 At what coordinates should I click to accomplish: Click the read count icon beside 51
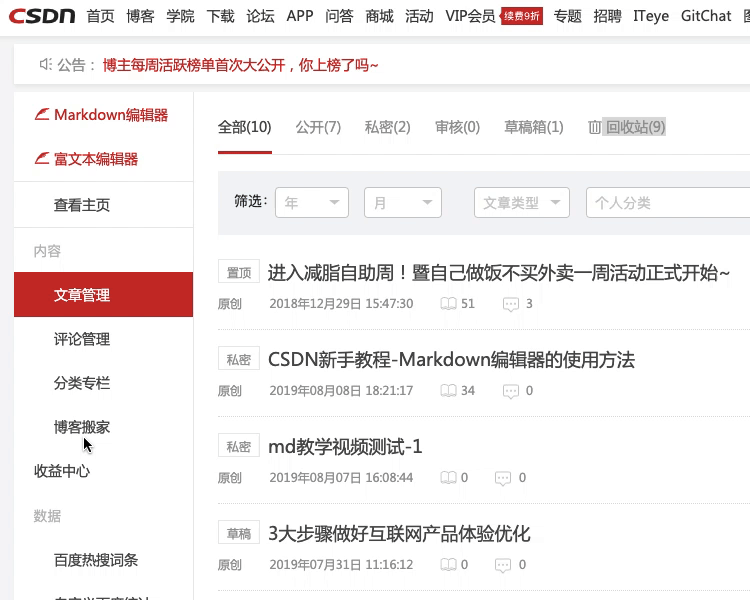coord(448,304)
